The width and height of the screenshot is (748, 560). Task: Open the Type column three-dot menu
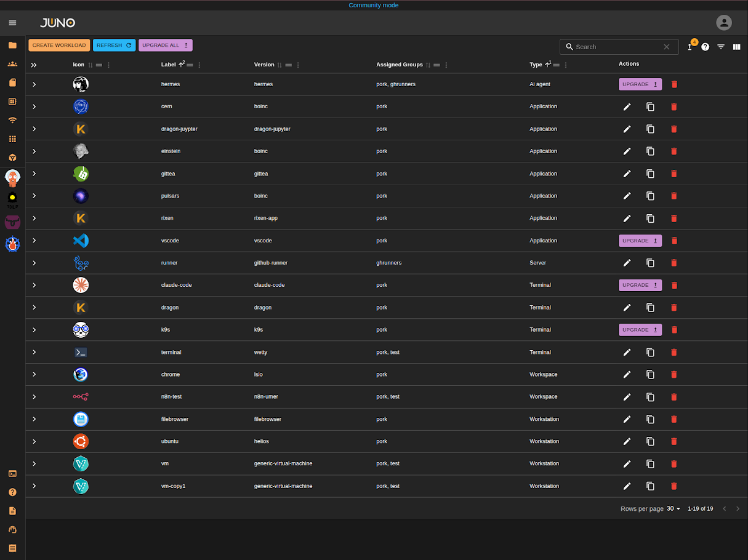(566, 65)
